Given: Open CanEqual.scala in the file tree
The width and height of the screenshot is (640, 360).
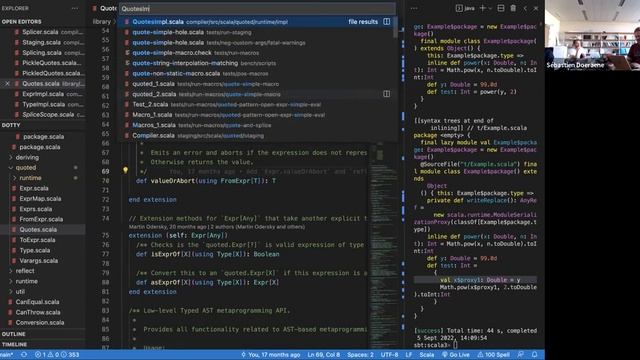Looking at the screenshot, I should point(42,302).
